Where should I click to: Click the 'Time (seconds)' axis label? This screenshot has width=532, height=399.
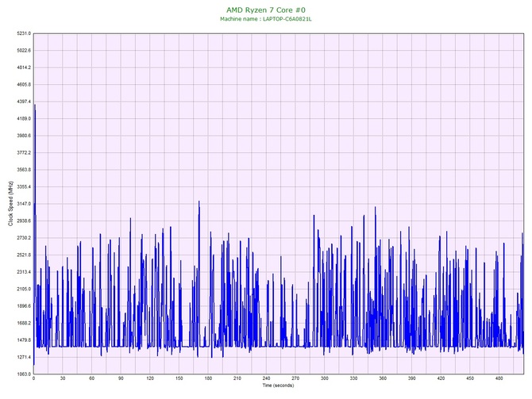coord(278,385)
